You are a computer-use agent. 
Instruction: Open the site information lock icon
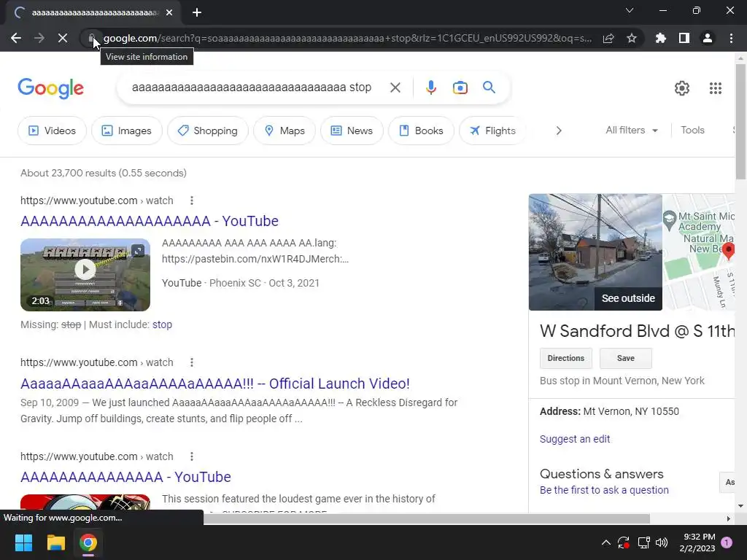point(91,38)
